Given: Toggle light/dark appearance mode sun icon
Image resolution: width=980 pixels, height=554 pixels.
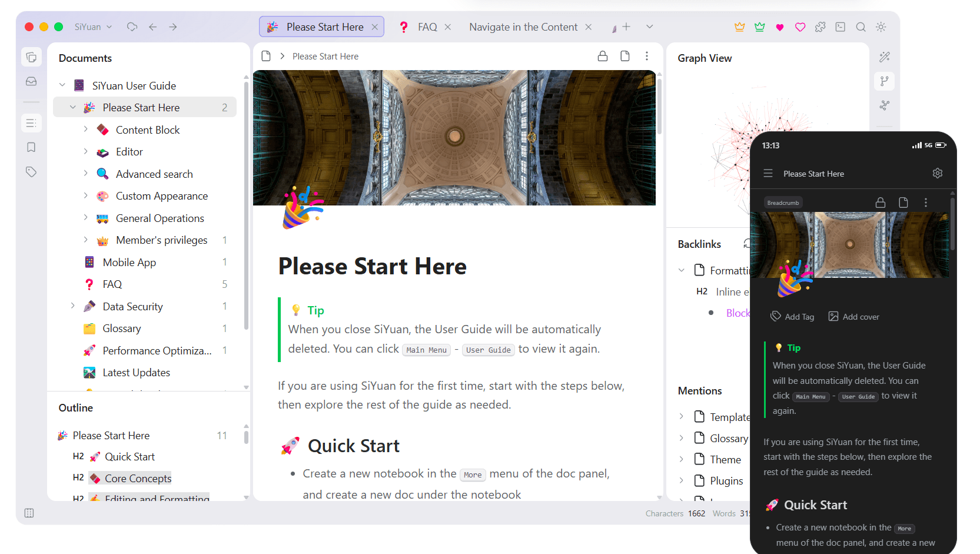Looking at the screenshot, I should tap(881, 27).
